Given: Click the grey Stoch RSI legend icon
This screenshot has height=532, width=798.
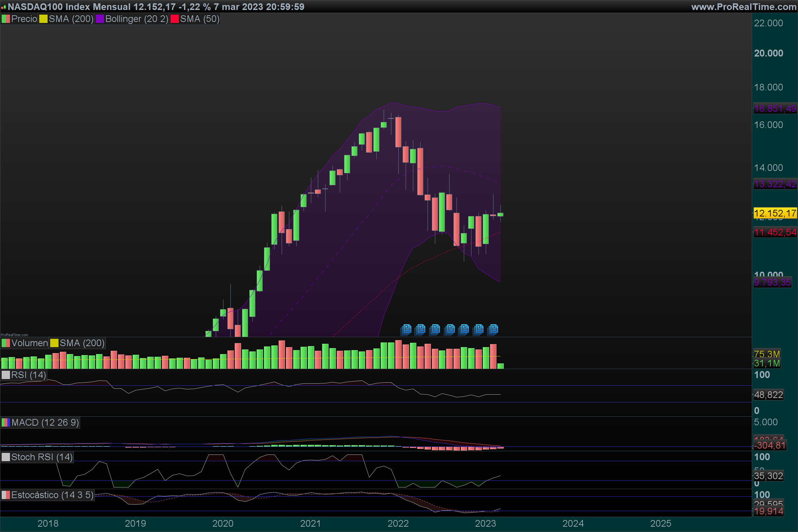Looking at the screenshot, I should pos(6,457).
